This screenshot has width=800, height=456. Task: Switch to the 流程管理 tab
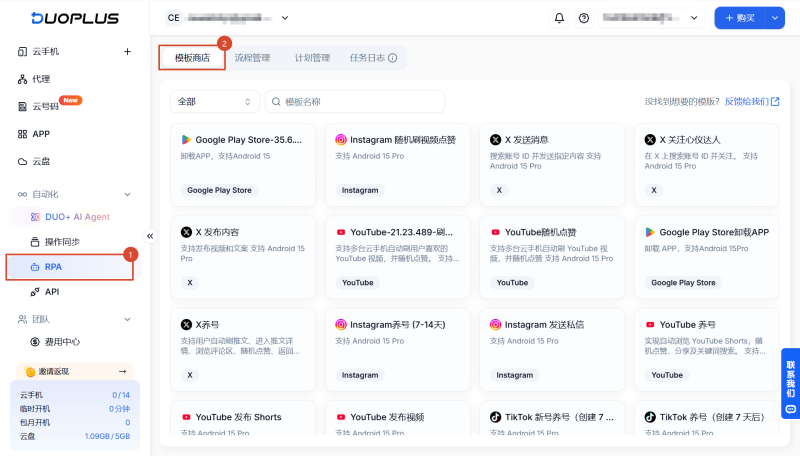coord(252,58)
